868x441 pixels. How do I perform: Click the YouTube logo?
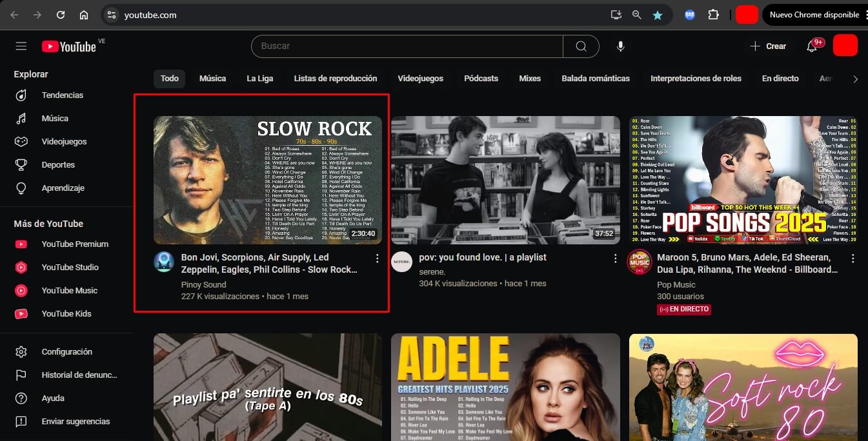point(69,46)
